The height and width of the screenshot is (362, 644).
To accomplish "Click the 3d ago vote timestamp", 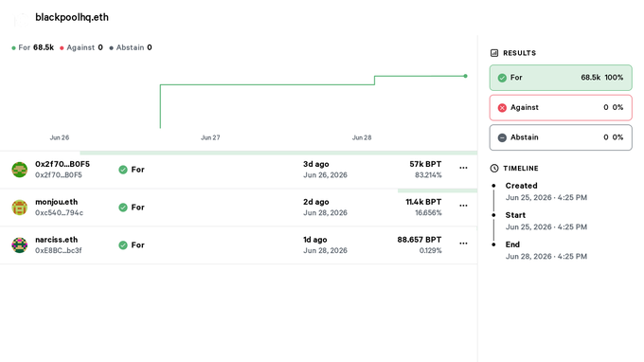I will (315, 164).
